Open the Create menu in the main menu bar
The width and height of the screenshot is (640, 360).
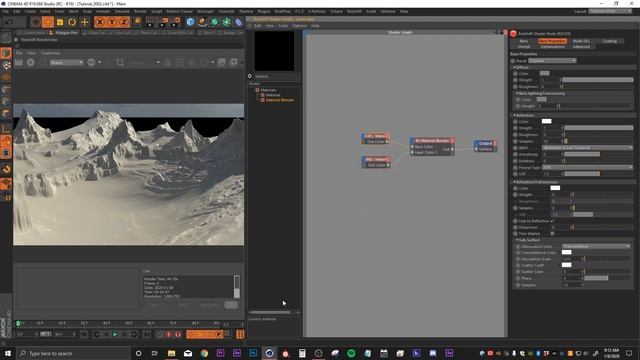coord(30,11)
